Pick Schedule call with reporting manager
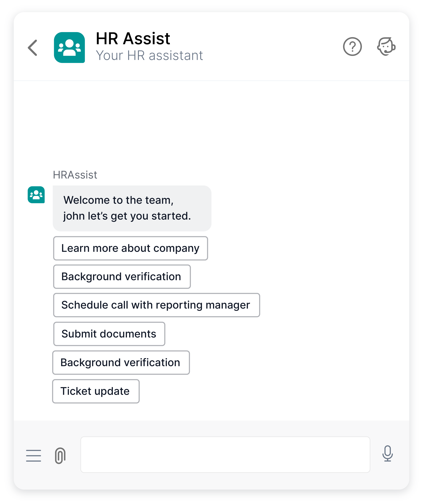The width and height of the screenshot is (423, 504). click(156, 305)
